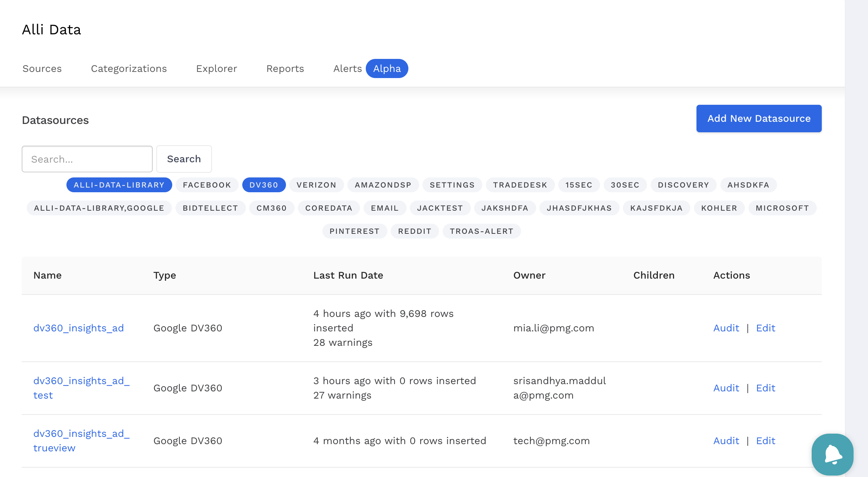Screen dimensions: 868x477
Task: Filter by the PINTEREST tag
Action: pyautogui.click(x=354, y=231)
